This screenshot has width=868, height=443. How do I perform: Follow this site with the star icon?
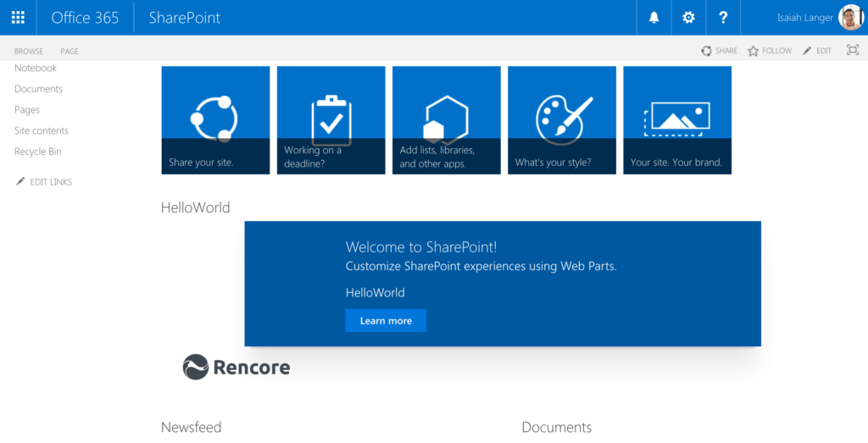click(x=753, y=51)
